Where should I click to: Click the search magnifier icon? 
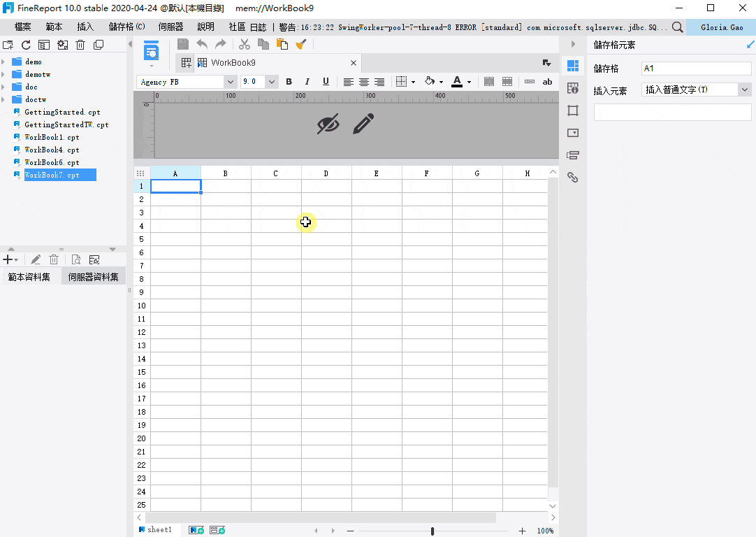678,27
